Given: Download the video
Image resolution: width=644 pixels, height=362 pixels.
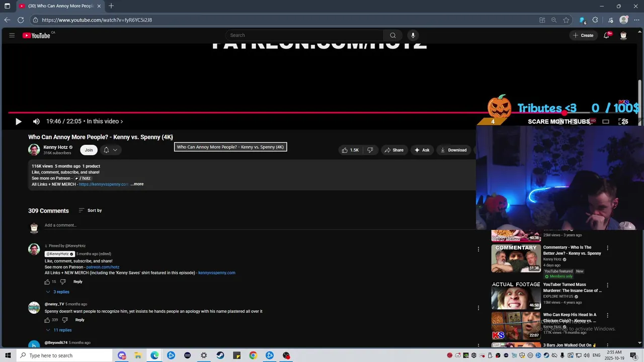Looking at the screenshot, I should [x=453, y=150].
